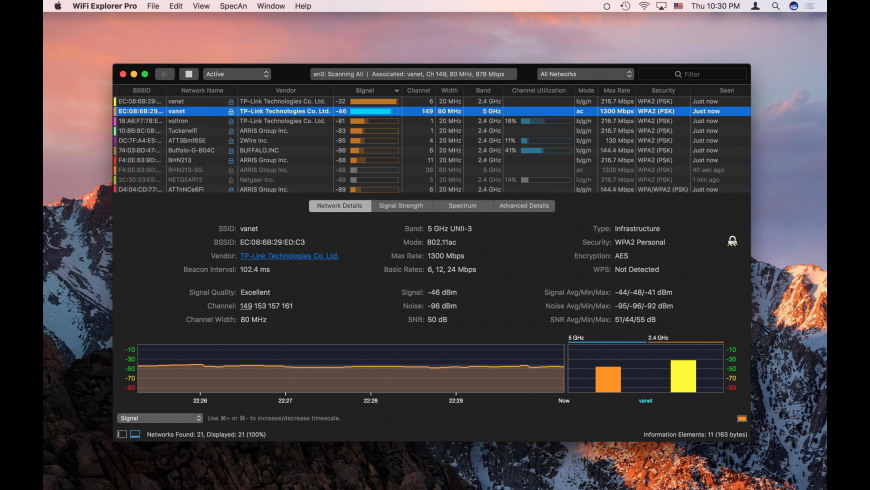Image resolution: width=870 pixels, height=490 pixels.
Task: Switch to the Spectrum tab
Action: click(462, 206)
